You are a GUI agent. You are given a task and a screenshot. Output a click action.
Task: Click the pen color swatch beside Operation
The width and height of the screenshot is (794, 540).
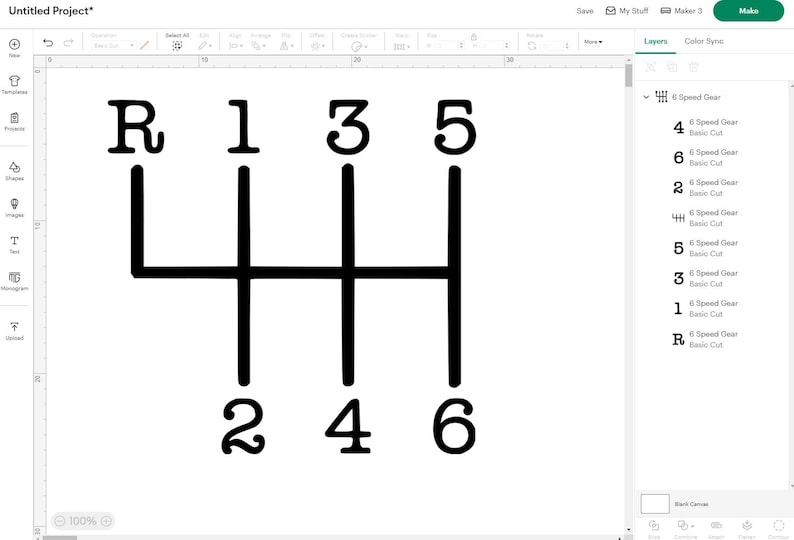(144, 46)
